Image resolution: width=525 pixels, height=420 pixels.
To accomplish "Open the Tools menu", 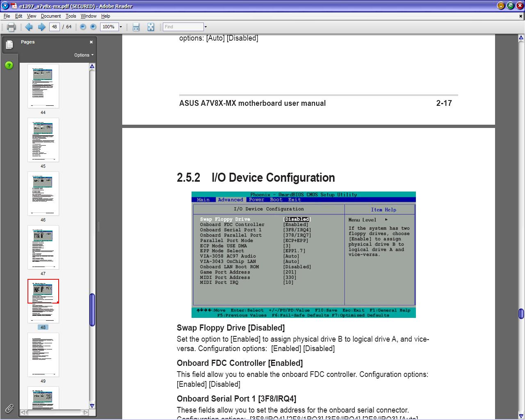I will (x=71, y=16).
